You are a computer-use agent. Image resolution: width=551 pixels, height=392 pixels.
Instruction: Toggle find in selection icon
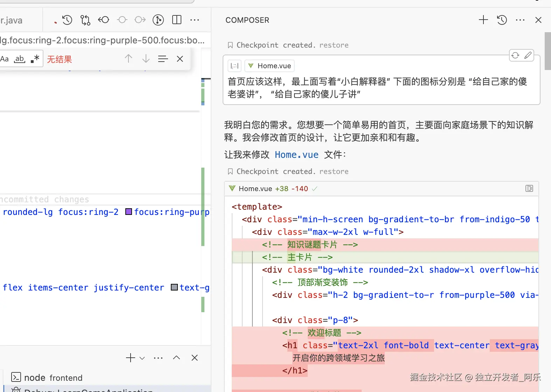click(163, 59)
